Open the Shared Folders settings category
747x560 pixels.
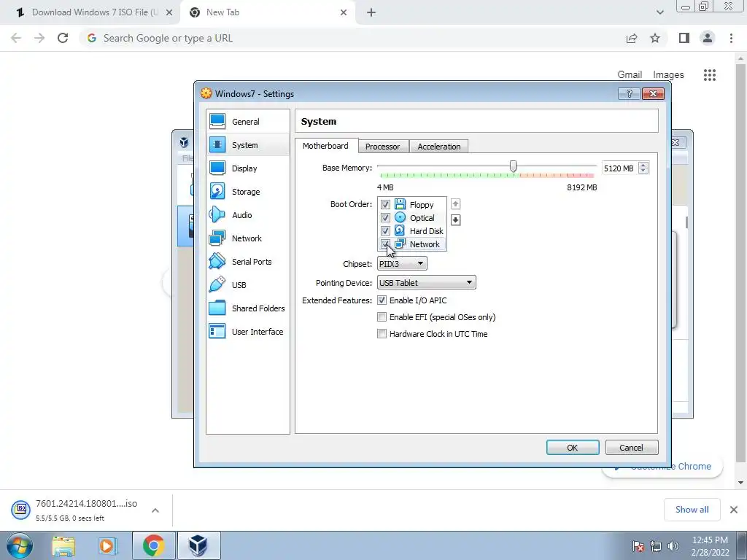coord(248,308)
